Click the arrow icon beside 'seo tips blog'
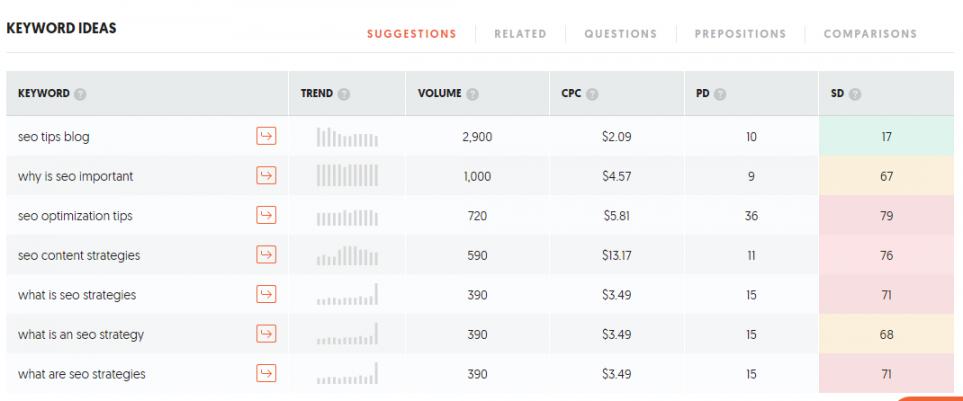The width and height of the screenshot is (963, 401). (266, 136)
